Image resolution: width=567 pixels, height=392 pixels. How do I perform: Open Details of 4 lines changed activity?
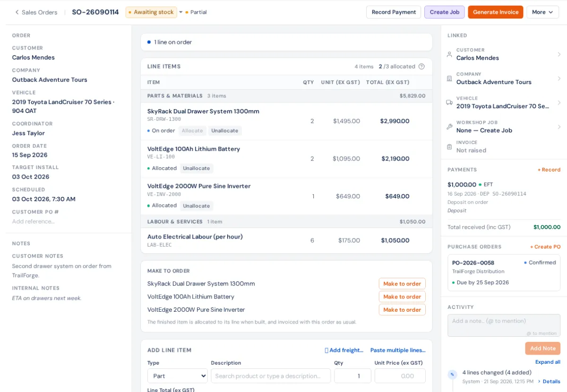(x=550, y=382)
